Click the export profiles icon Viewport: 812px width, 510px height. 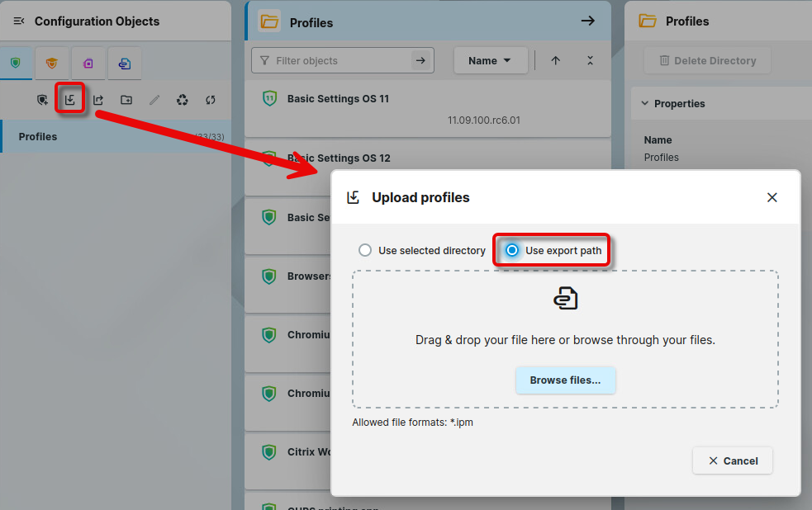pos(98,100)
